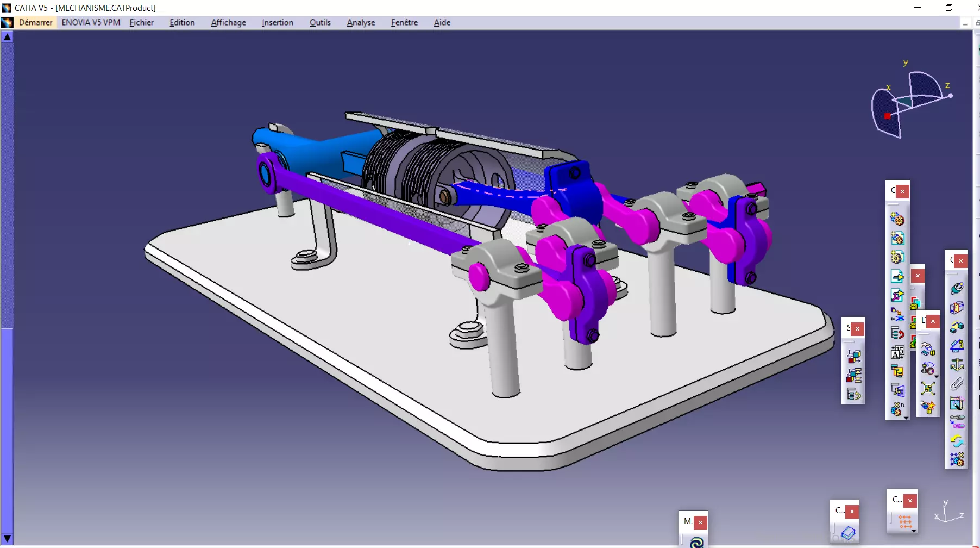This screenshot has width=980, height=548.
Task: Select the Replace Component tool
Action: 897,314
